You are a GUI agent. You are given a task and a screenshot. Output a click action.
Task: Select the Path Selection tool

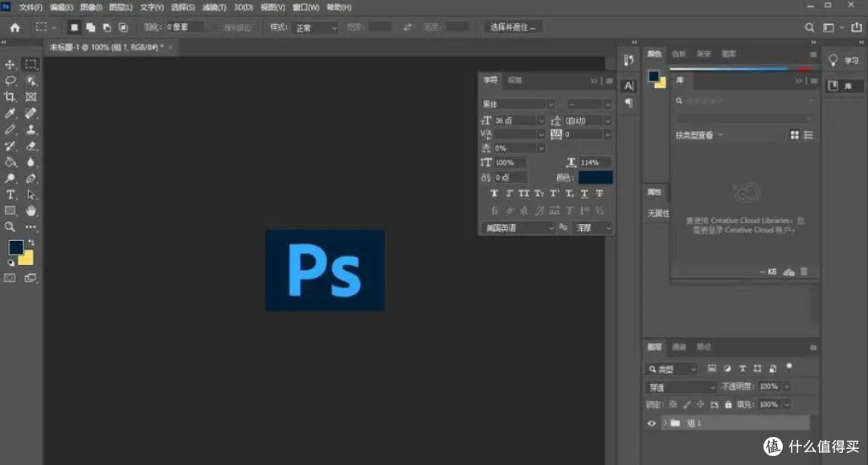[x=31, y=194]
